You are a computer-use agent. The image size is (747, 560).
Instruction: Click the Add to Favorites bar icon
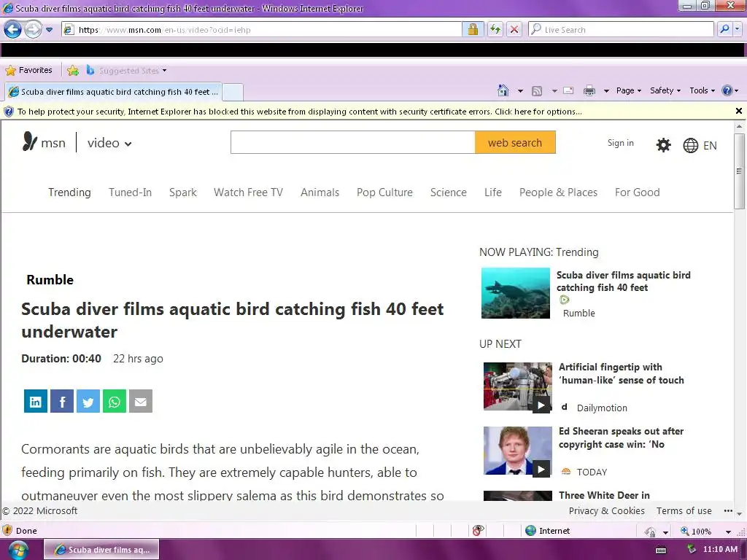tap(73, 71)
